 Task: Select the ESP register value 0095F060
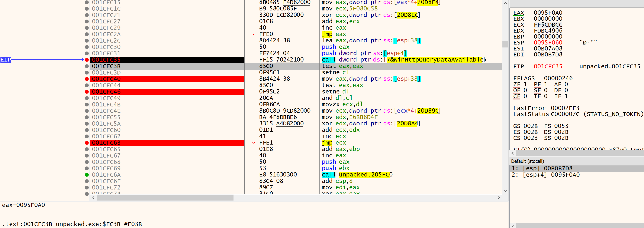tap(548, 43)
